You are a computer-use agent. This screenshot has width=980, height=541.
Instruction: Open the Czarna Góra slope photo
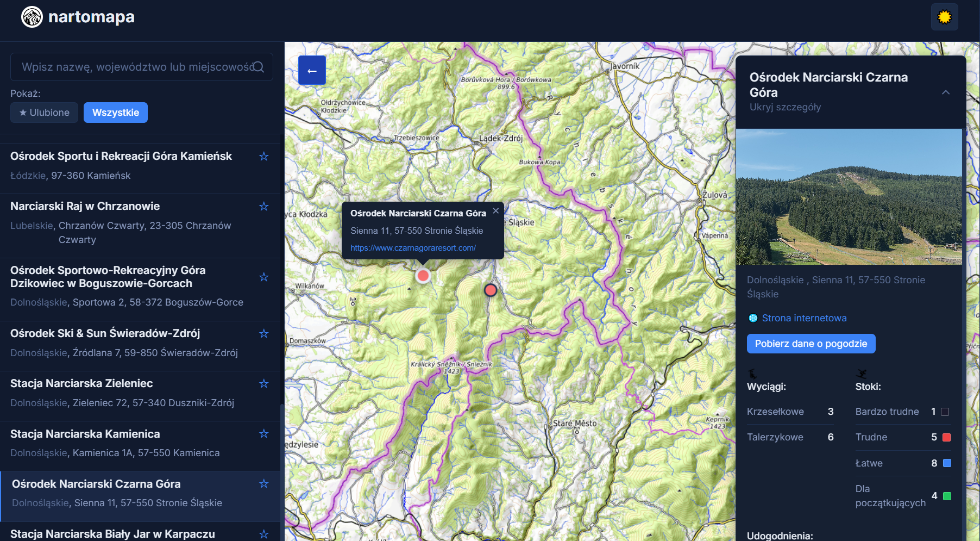(849, 197)
